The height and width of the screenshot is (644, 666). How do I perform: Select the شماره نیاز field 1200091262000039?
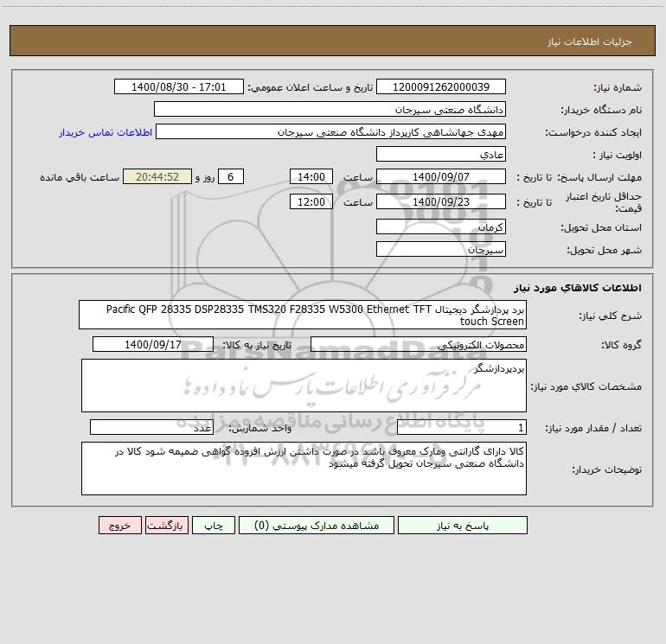[x=441, y=86]
